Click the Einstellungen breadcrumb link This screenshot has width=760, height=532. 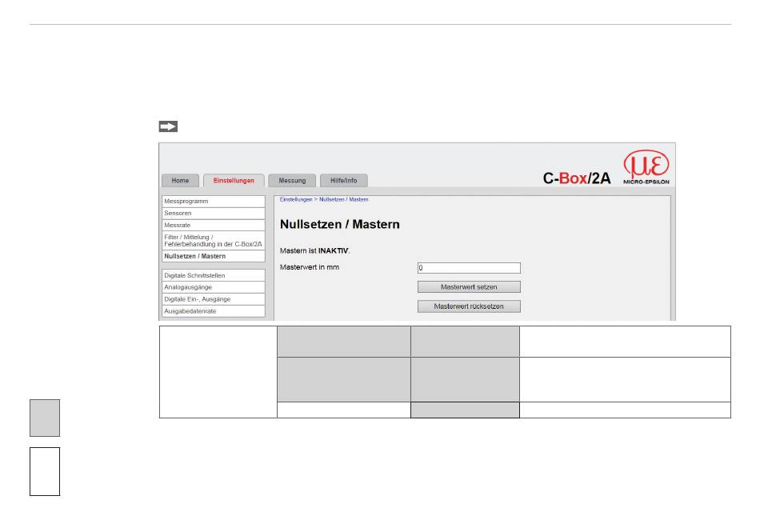[296, 200]
